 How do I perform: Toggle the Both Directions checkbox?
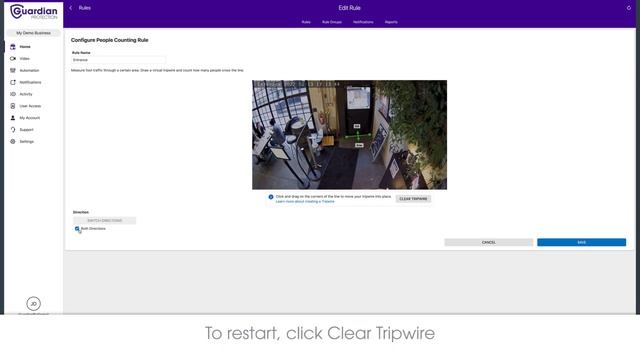point(77,229)
